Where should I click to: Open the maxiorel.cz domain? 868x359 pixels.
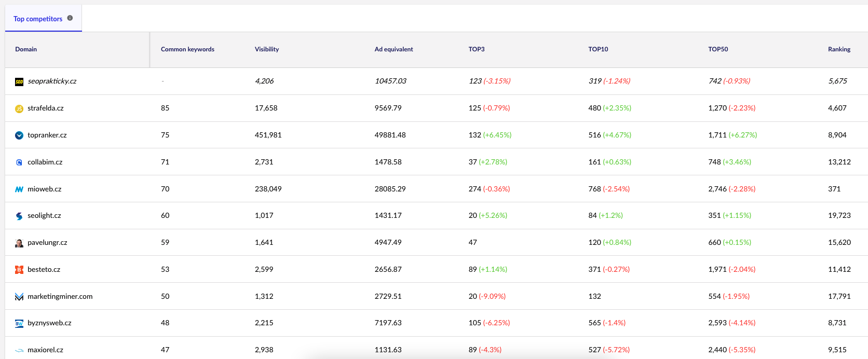point(46,350)
